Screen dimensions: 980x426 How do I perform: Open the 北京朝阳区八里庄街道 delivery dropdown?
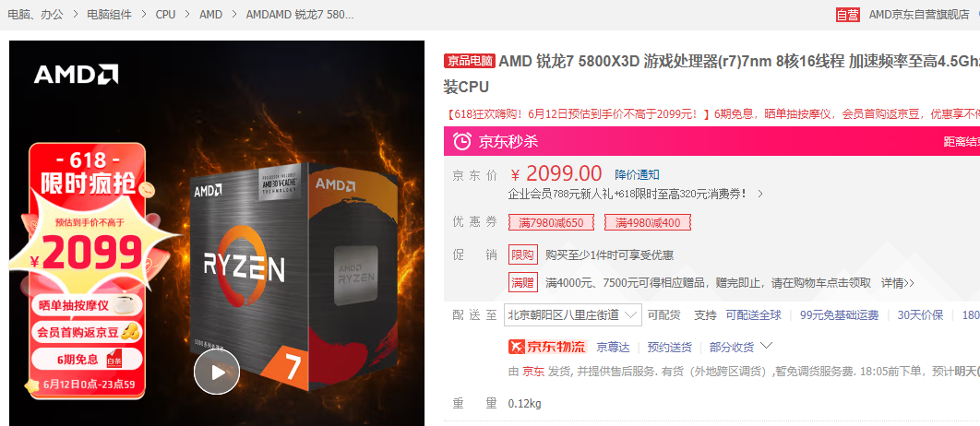click(573, 314)
